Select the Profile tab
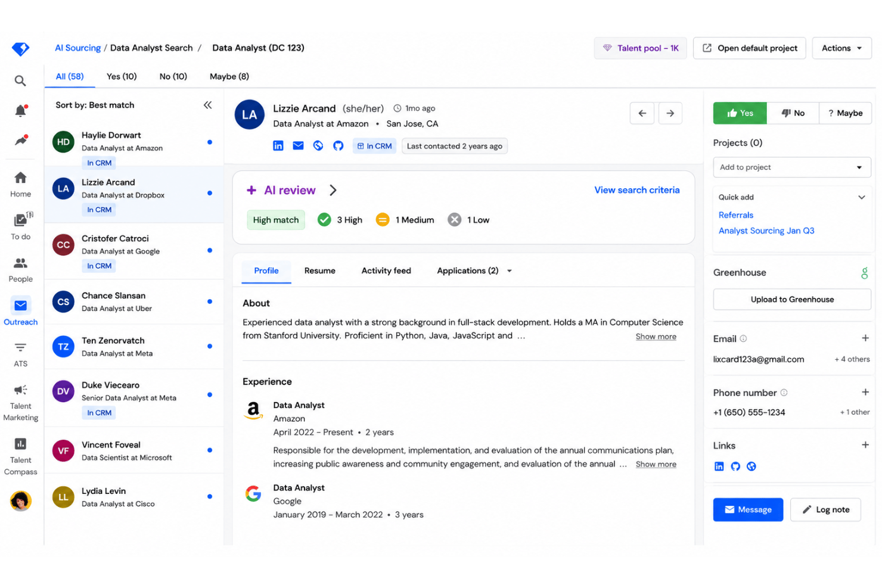882x588 pixels. pos(266,271)
